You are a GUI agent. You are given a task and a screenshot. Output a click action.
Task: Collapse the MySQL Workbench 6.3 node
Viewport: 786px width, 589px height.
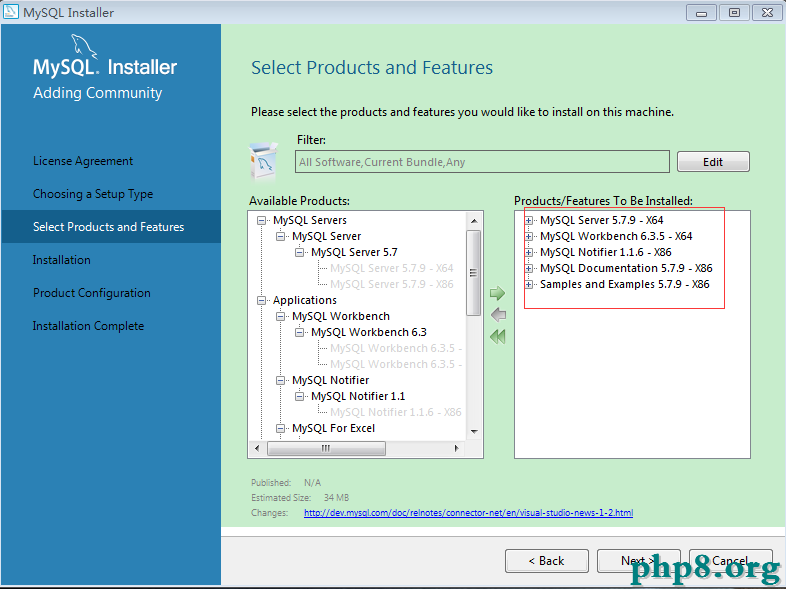click(299, 332)
